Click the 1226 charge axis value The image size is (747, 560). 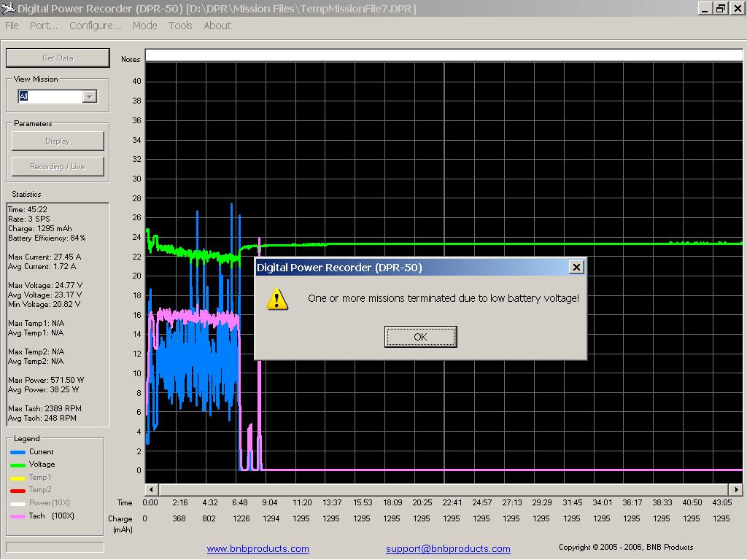point(241,518)
